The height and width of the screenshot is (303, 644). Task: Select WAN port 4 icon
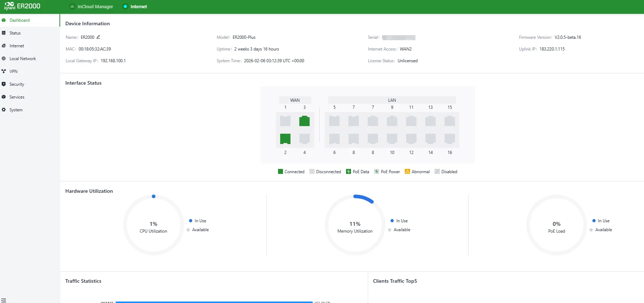tap(304, 139)
